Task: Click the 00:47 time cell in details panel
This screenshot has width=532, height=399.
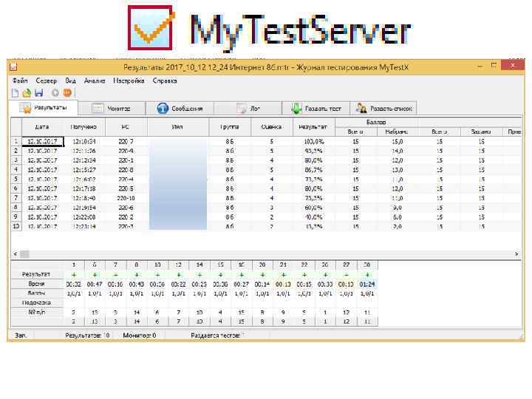Action: (95, 284)
